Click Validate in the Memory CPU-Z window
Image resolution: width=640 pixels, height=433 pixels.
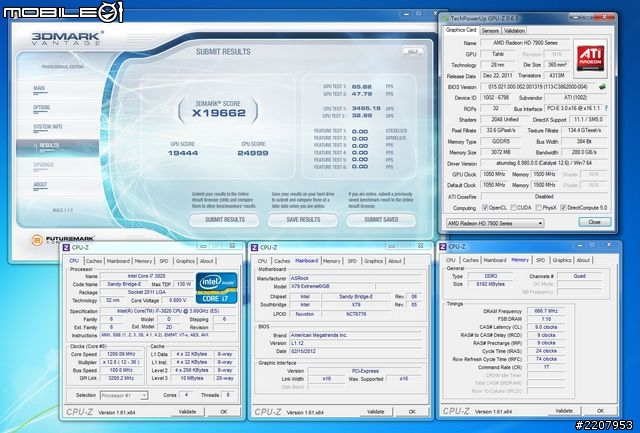564,411
